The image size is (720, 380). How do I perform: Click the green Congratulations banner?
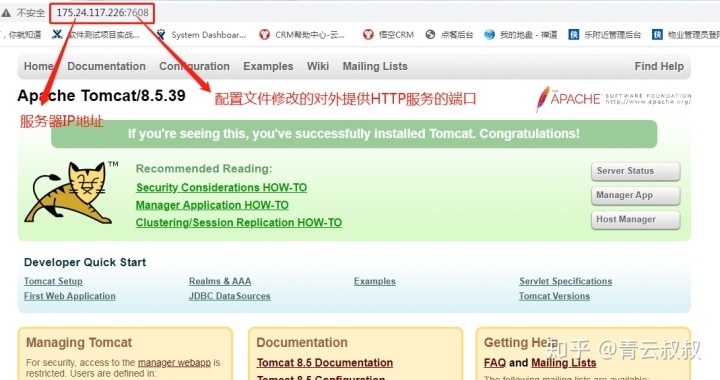click(x=354, y=134)
